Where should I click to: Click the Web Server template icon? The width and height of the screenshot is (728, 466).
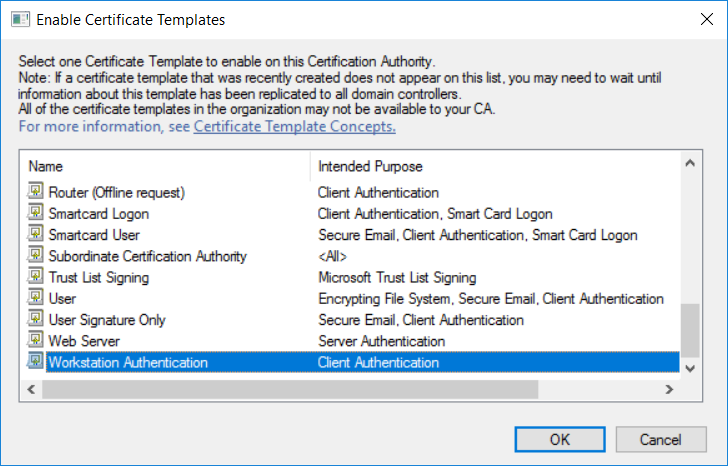(x=35, y=340)
